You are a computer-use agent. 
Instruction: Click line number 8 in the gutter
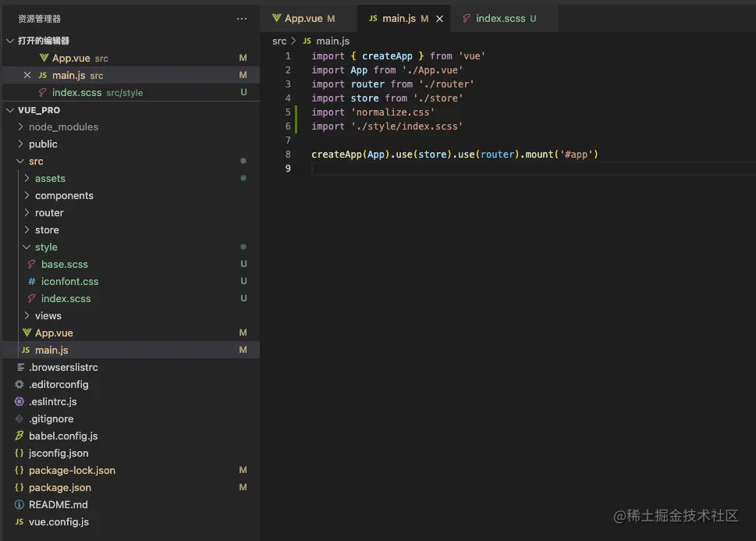(288, 155)
